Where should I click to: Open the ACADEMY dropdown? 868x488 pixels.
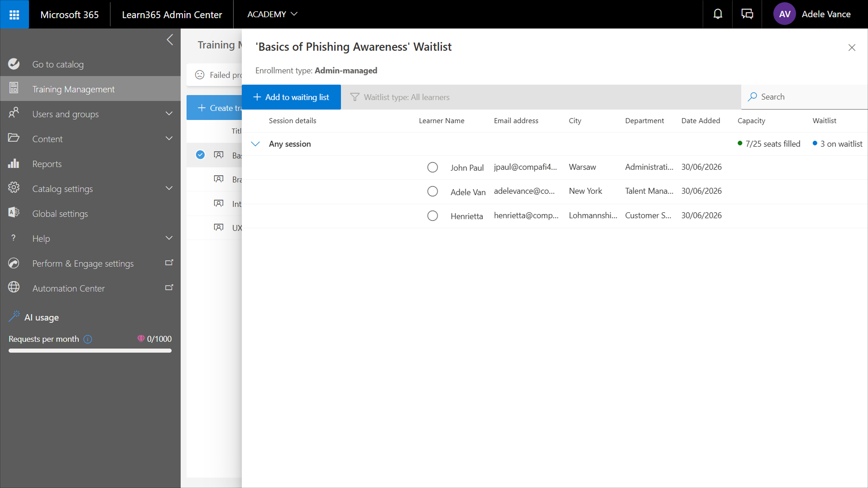[272, 14]
